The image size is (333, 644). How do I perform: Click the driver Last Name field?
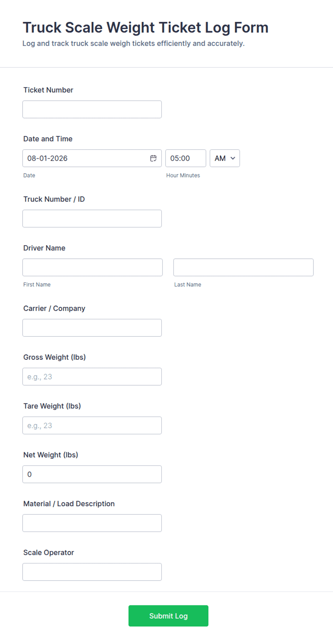click(243, 267)
